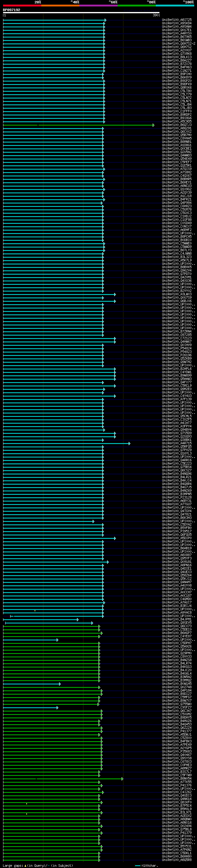Select label UniRef100_Q09181
Screen dimensions: 197x868
tap(177, 562)
